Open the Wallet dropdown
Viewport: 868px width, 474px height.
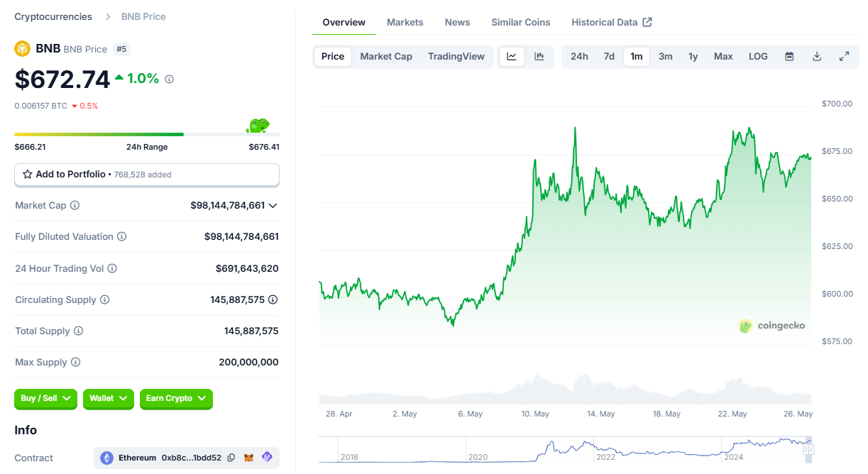[109, 399]
